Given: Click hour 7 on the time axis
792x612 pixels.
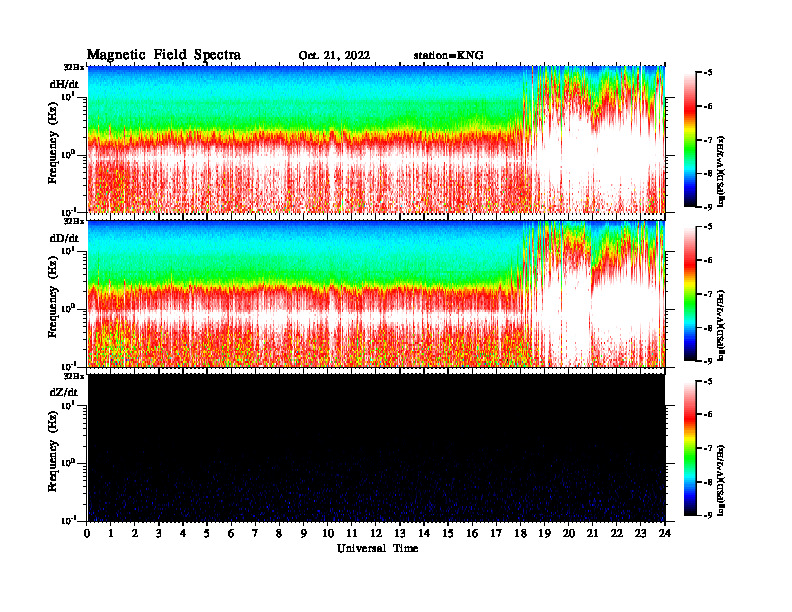Looking at the screenshot, I should tap(255, 533).
